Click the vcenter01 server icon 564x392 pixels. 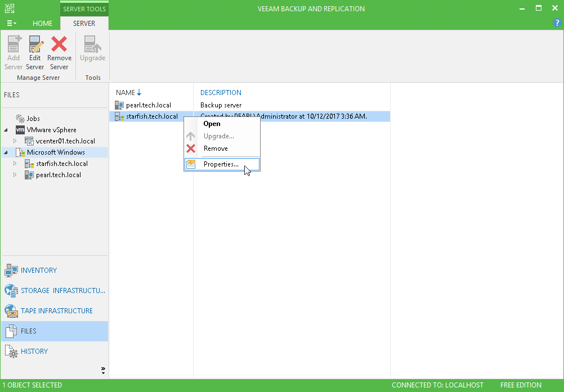click(29, 141)
